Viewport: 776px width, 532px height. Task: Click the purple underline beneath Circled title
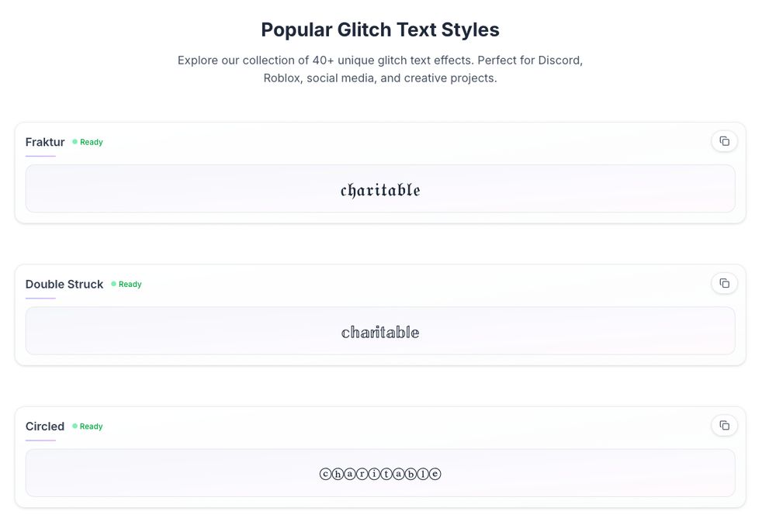[x=40, y=440]
